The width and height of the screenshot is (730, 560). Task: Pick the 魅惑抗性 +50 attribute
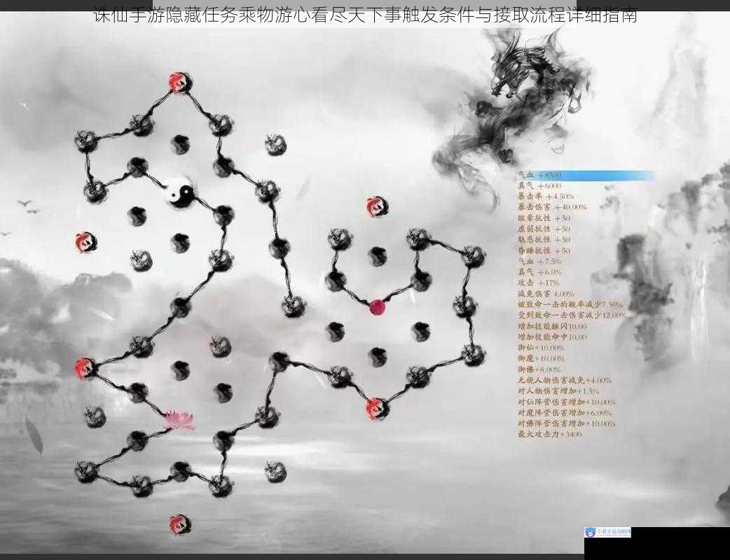pos(544,239)
